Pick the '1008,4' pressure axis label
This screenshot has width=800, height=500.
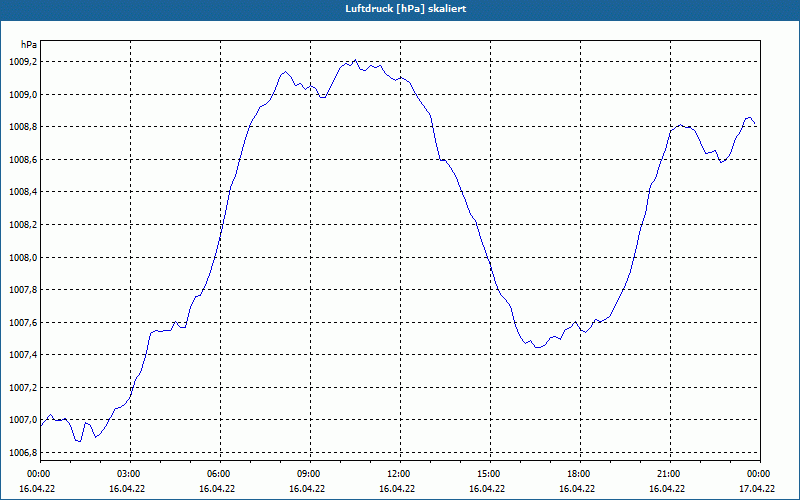(x=23, y=192)
